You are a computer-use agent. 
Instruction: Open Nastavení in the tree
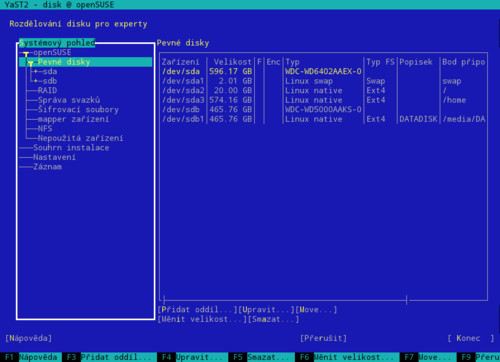[54, 157]
